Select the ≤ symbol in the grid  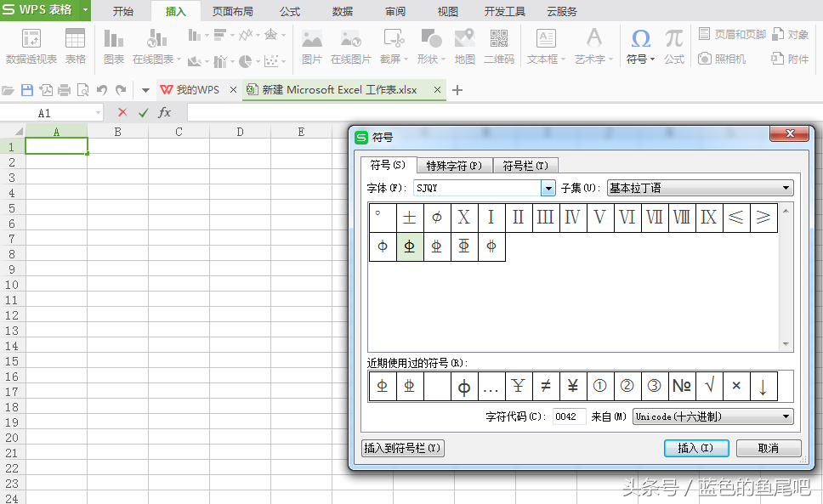pyautogui.click(x=736, y=217)
